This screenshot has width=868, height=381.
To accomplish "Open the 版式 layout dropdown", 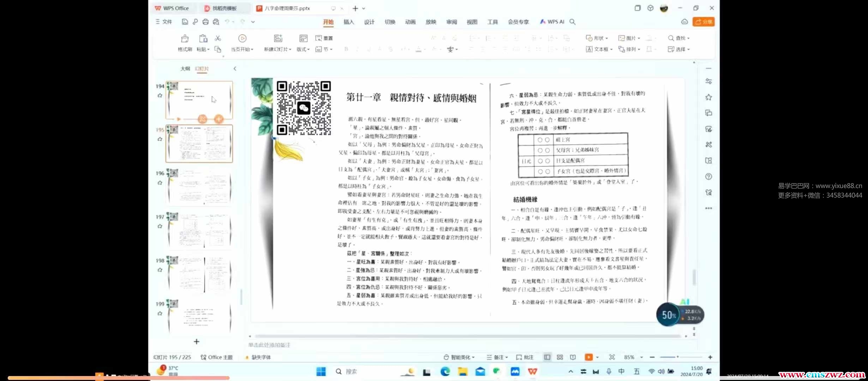I will click(303, 49).
